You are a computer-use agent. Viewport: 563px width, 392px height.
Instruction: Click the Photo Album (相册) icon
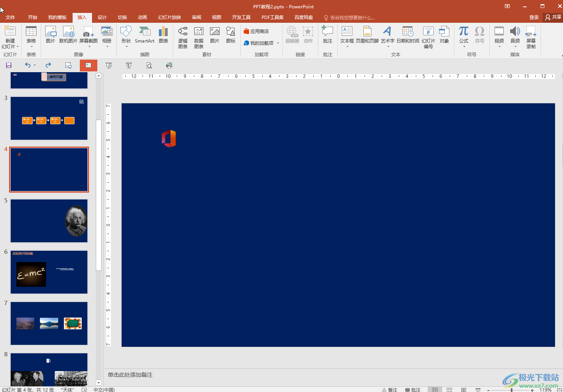[x=107, y=36]
